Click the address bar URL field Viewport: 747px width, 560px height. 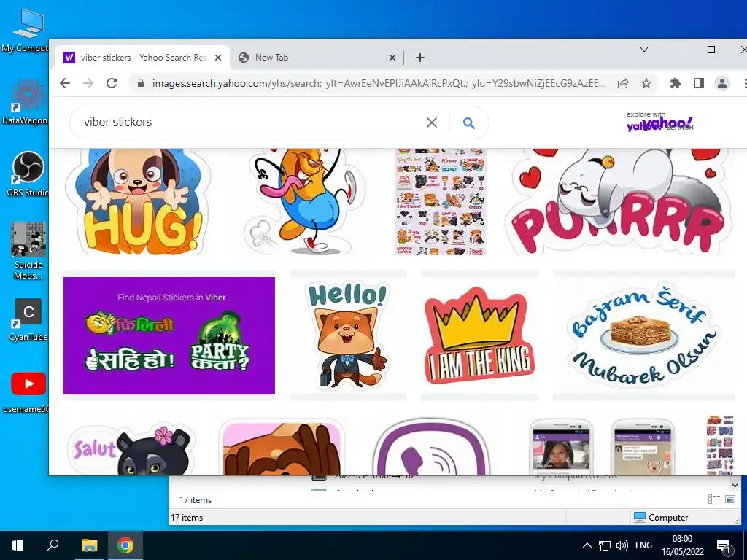379,83
